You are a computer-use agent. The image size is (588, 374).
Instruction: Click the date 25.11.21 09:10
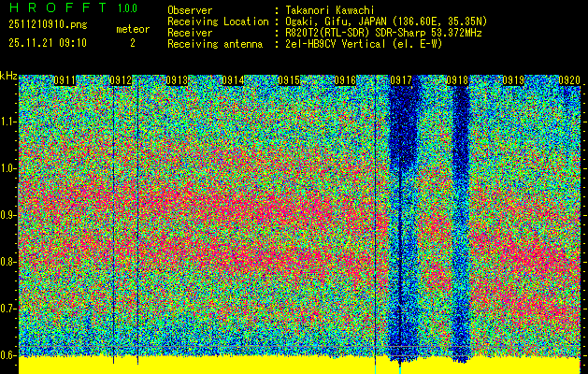(x=48, y=43)
